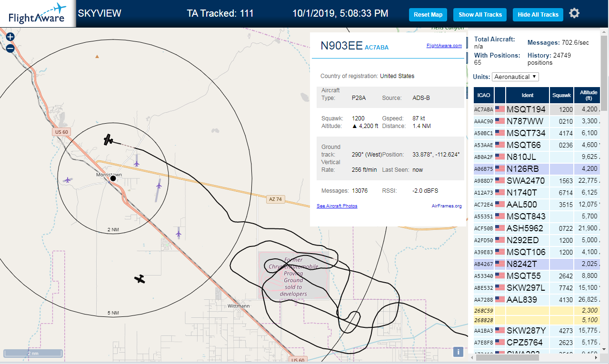Select aircraft row N126RB

(x=537, y=168)
